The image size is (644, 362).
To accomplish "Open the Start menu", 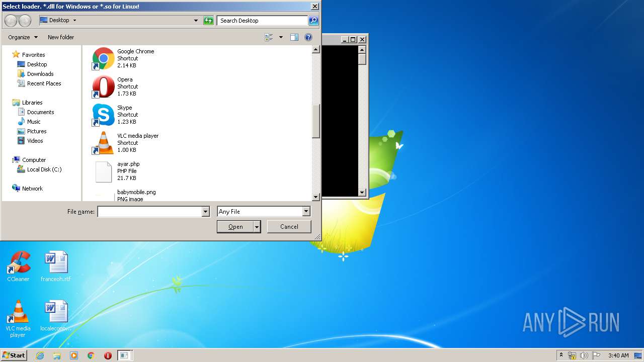I will (14, 355).
